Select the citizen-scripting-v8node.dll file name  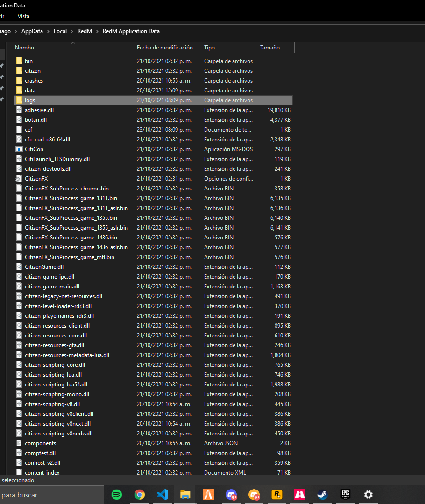point(58,434)
